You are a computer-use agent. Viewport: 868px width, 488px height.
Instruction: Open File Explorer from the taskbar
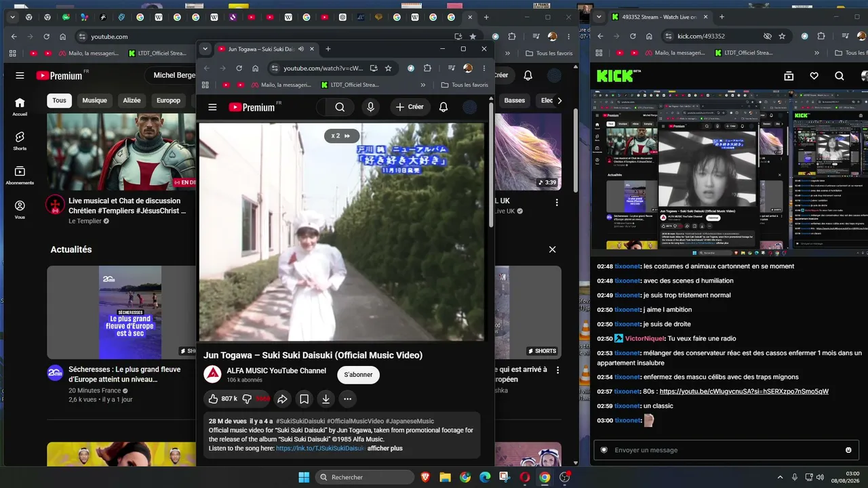445,477
